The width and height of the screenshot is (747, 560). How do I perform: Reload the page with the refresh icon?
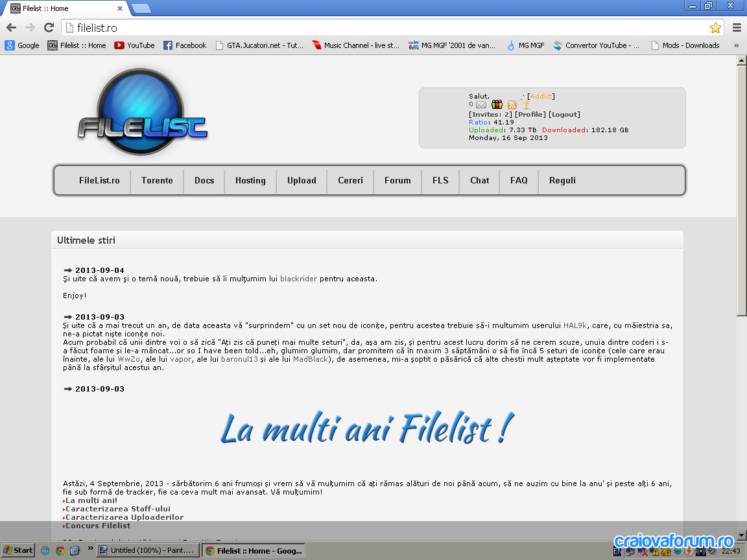[x=49, y=28]
